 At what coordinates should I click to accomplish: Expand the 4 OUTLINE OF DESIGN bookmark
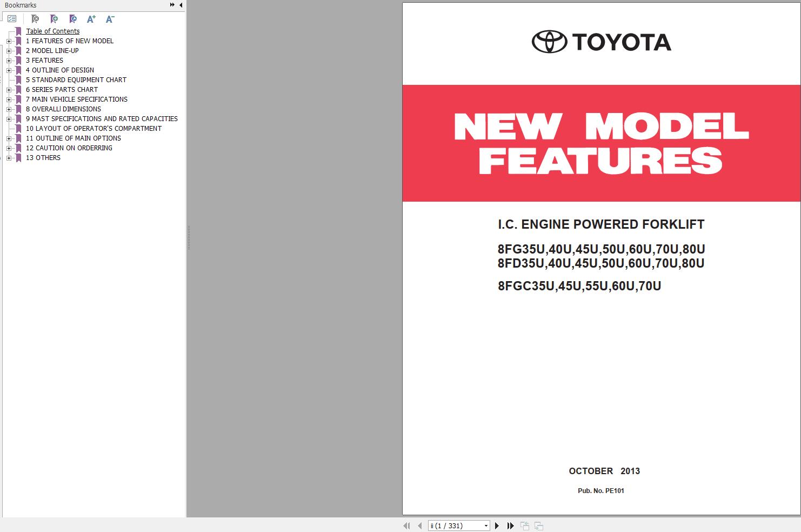pyautogui.click(x=9, y=70)
